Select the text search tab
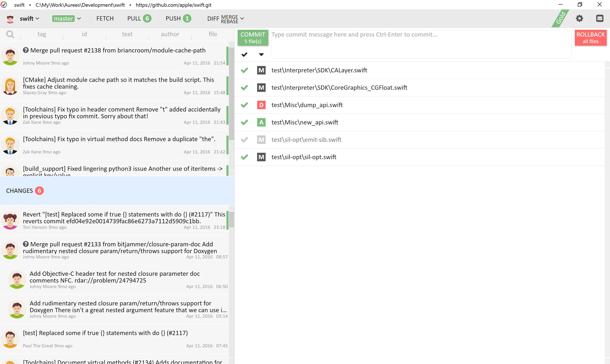610x364 pixels. 127,34
